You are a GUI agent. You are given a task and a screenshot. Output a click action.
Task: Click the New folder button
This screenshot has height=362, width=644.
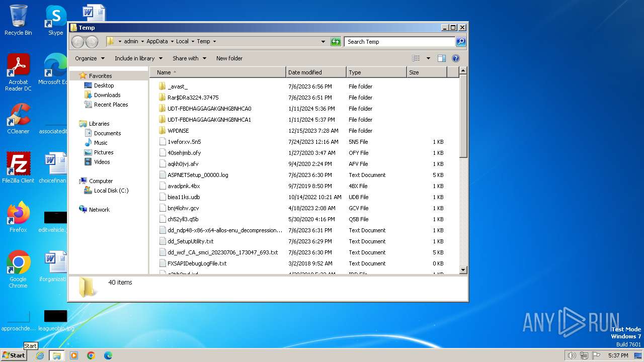point(229,58)
